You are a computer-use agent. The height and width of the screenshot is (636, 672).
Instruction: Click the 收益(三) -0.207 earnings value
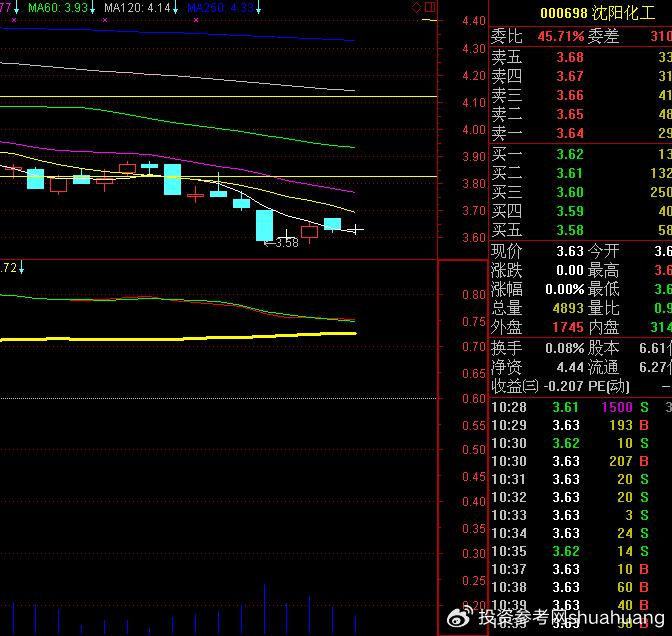pyautogui.click(x=564, y=386)
